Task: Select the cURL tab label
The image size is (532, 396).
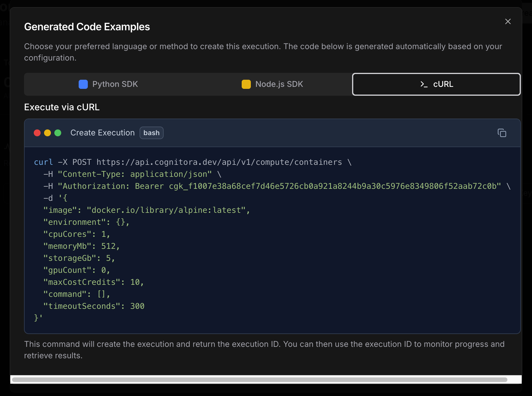Action: pos(443,84)
